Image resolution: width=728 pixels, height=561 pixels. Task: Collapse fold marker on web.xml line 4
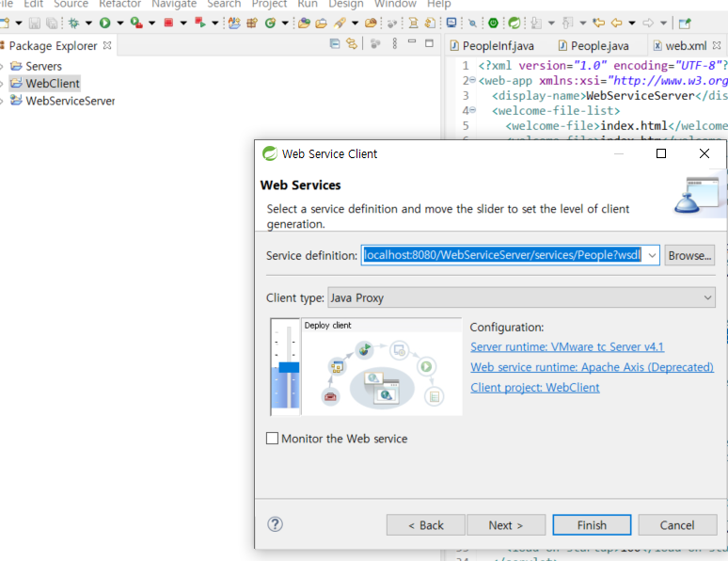473,111
